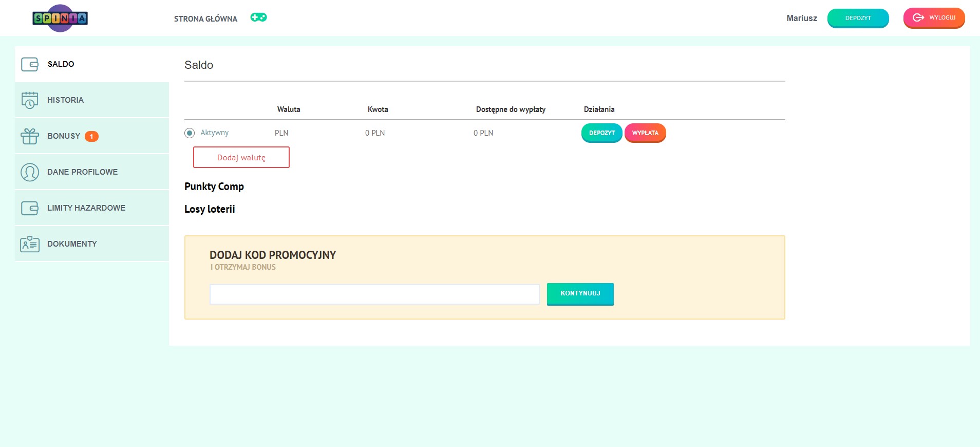The width and height of the screenshot is (980, 447).
Task: Click the Działania column header
Action: tap(599, 109)
